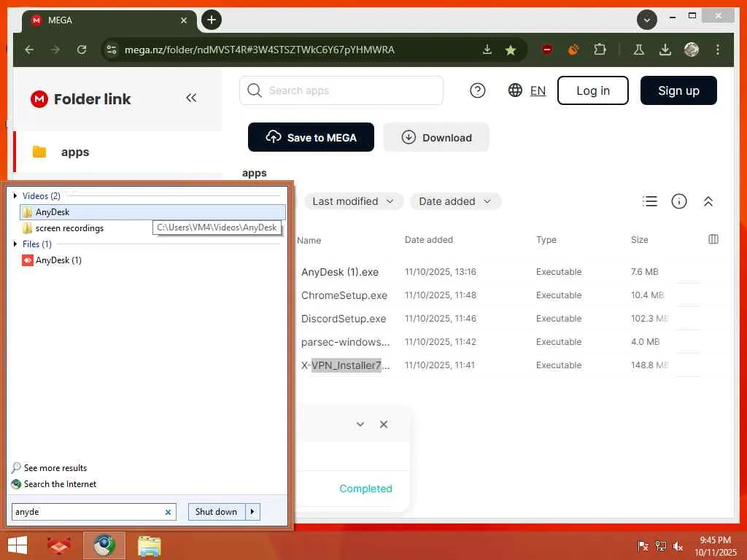The image size is (747, 560).
Task: Open the info panel icon
Action: point(679,201)
